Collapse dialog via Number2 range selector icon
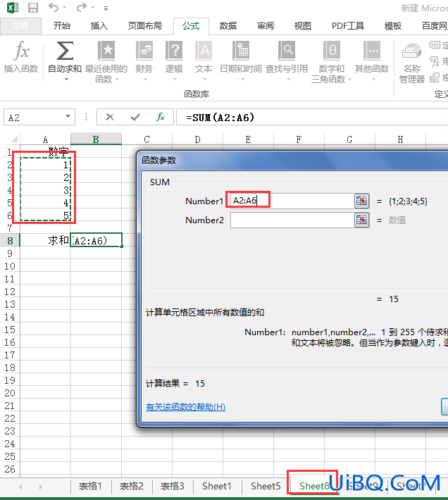The image size is (448, 500). coord(361,220)
